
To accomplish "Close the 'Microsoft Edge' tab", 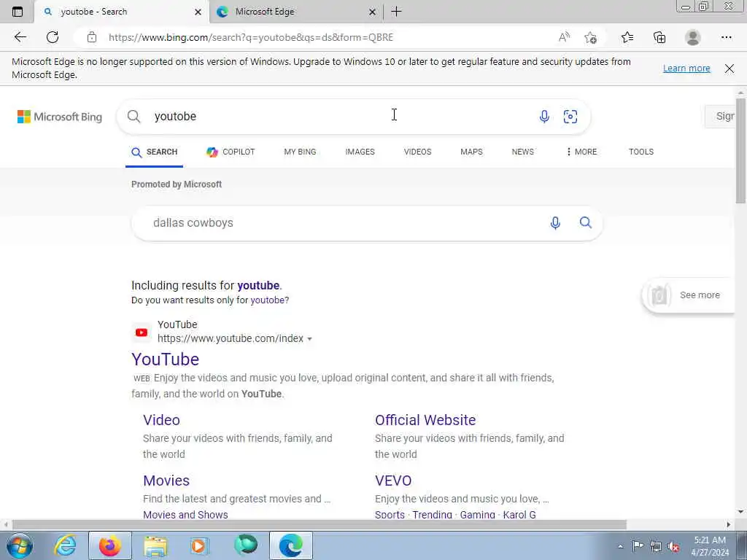I will (x=373, y=12).
